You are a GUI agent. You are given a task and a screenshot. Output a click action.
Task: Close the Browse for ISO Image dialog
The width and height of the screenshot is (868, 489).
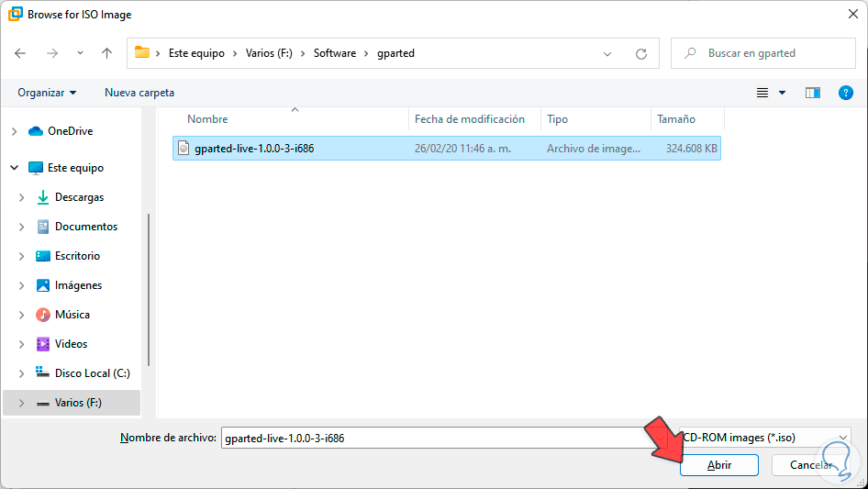[x=853, y=14]
